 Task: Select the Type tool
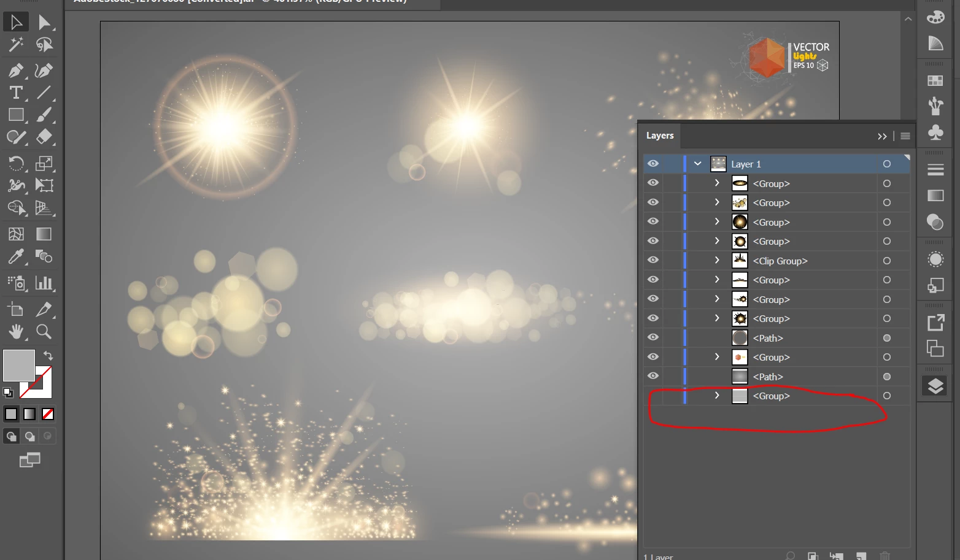click(x=16, y=93)
